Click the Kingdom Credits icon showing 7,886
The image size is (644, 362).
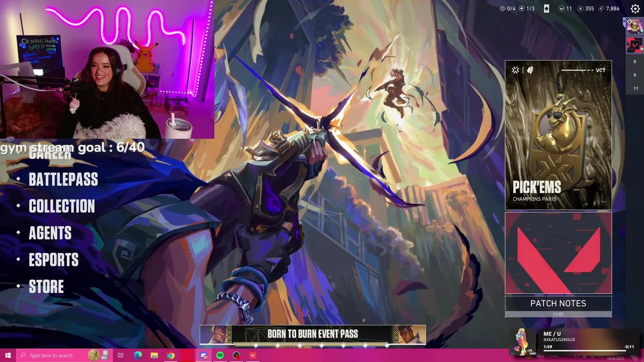pyautogui.click(x=601, y=9)
